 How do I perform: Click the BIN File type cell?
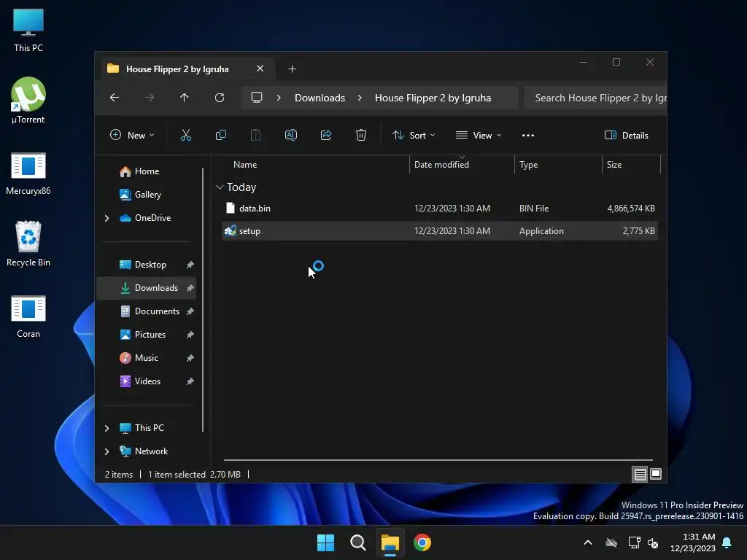[x=533, y=208]
